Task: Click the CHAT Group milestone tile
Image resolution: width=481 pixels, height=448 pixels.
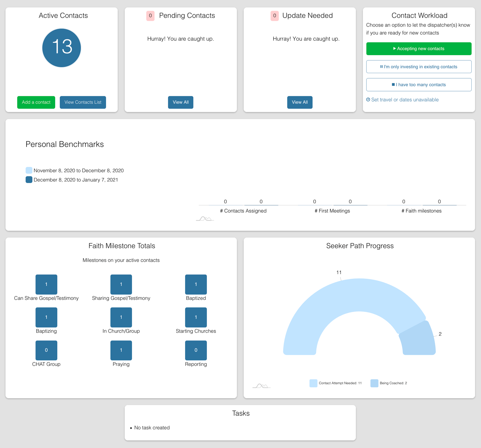Action: pos(46,351)
